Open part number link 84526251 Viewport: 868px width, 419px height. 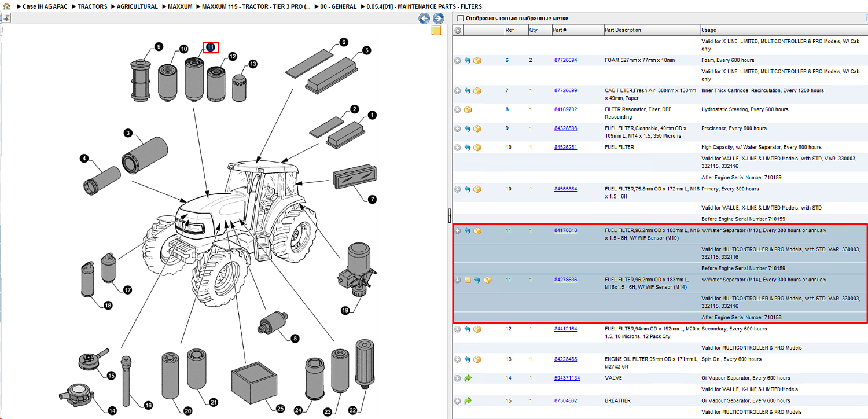coord(565,148)
